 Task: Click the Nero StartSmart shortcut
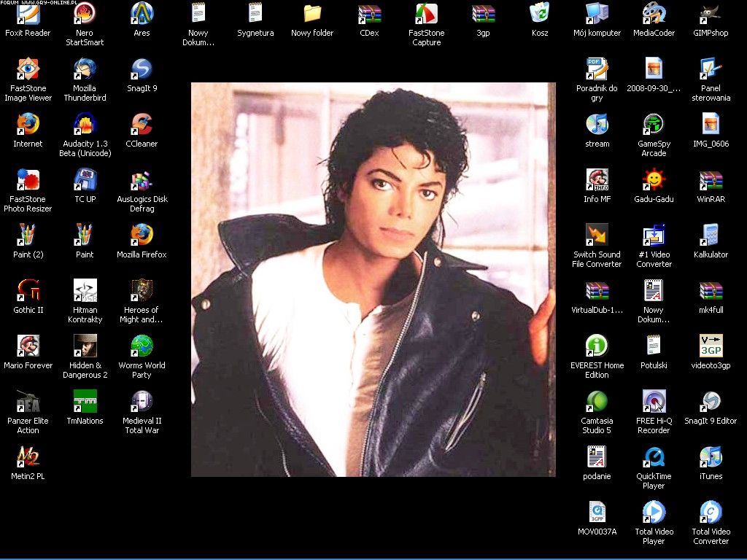[85, 14]
